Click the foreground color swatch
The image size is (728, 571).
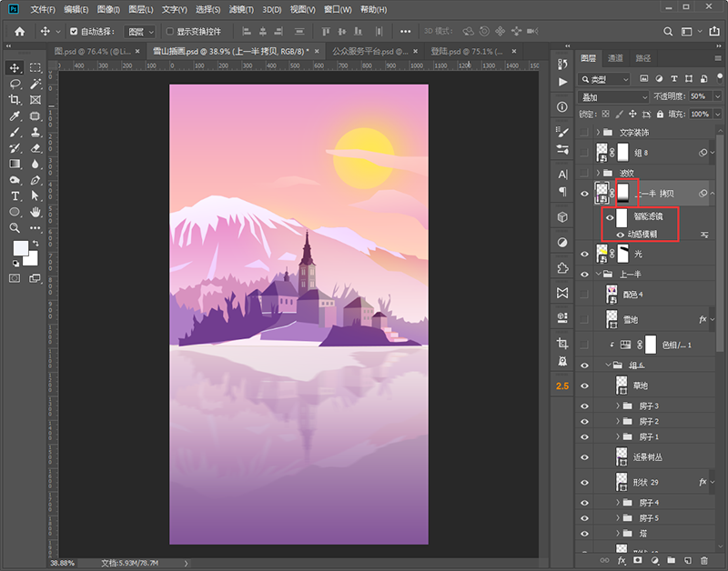[x=20, y=248]
